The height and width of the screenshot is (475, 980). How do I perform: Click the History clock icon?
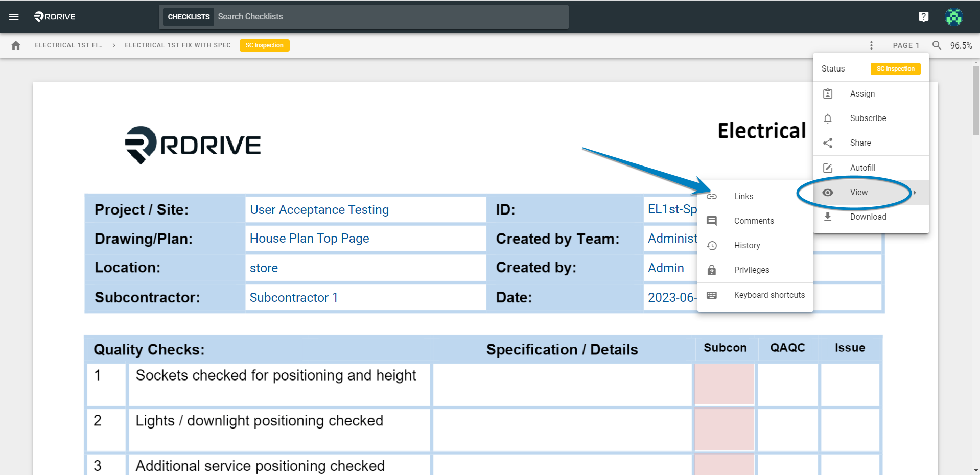click(712, 246)
